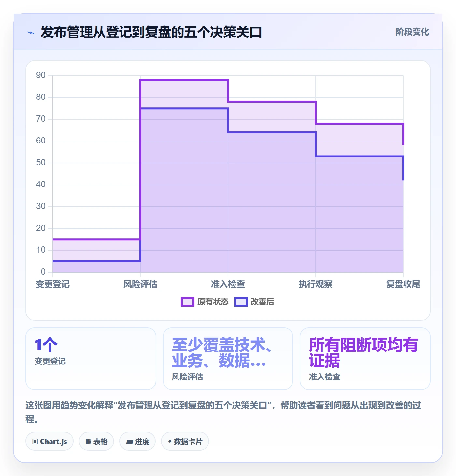Click the description paragraph beginning 这张图用趋势变化解释
The height and width of the screenshot is (476, 456).
pos(223,412)
